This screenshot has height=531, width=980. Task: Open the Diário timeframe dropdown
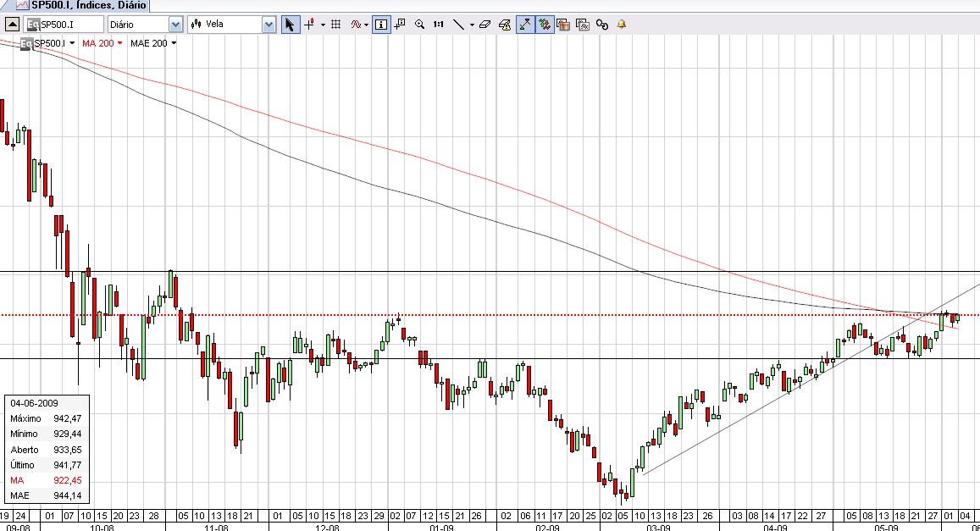coord(175,25)
